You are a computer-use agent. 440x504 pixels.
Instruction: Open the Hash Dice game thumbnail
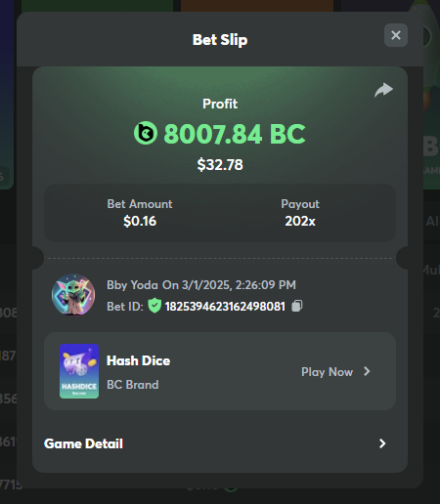coord(79,371)
